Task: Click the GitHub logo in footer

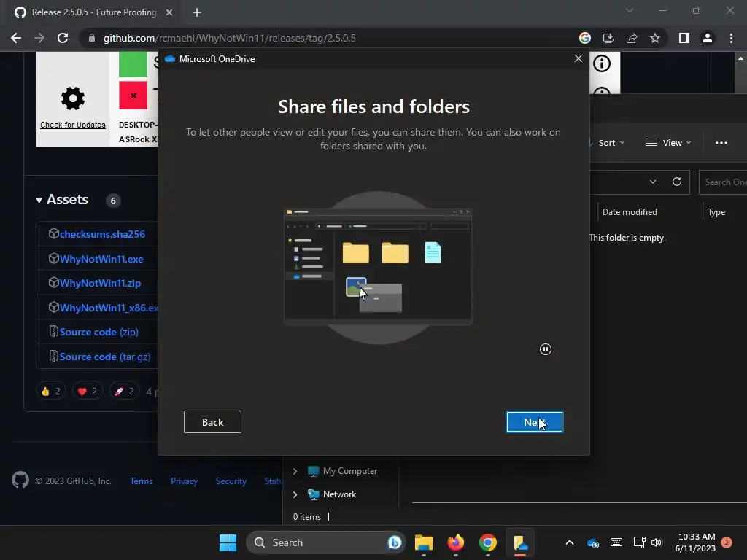Action: pyautogui.click(x=20, y=480)
